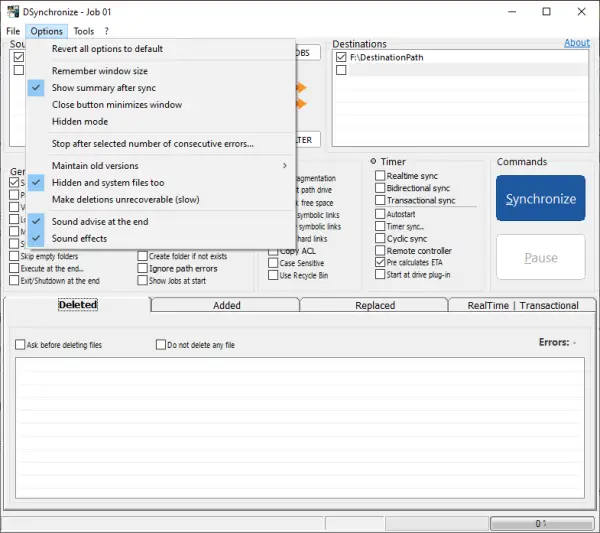Check Start at drive plug-in
This screenshot has height=533, width=600.
(x=380, y=275)
